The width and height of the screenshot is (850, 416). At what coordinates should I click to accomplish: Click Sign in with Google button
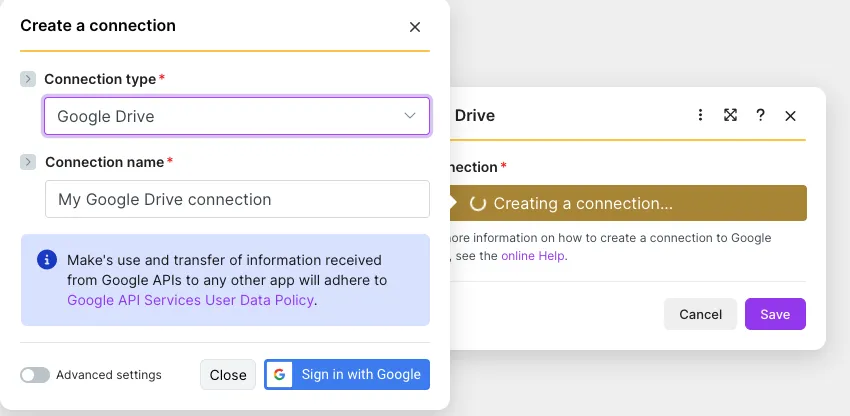pyautogui.click(x=347, y=374)
